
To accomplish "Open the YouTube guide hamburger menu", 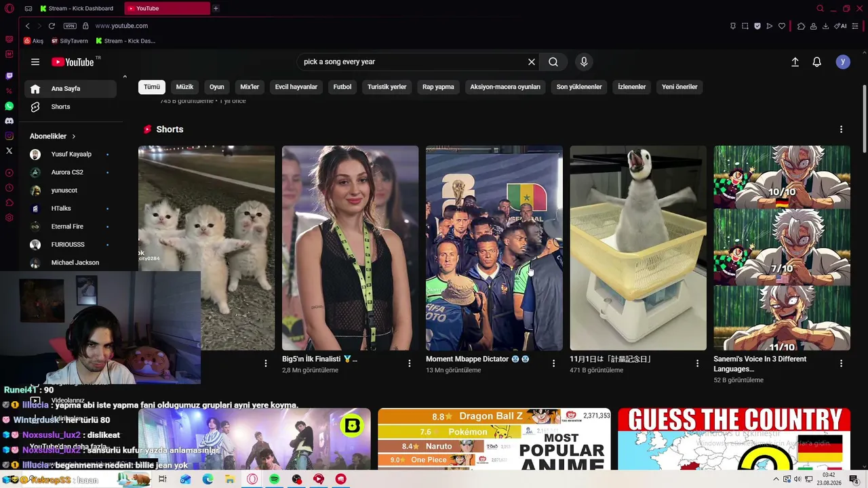I will click(35, 62).
